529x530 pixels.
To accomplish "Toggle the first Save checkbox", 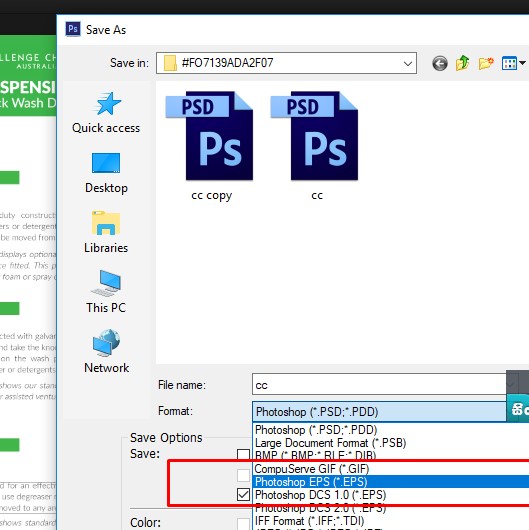I will coord(243,455).
